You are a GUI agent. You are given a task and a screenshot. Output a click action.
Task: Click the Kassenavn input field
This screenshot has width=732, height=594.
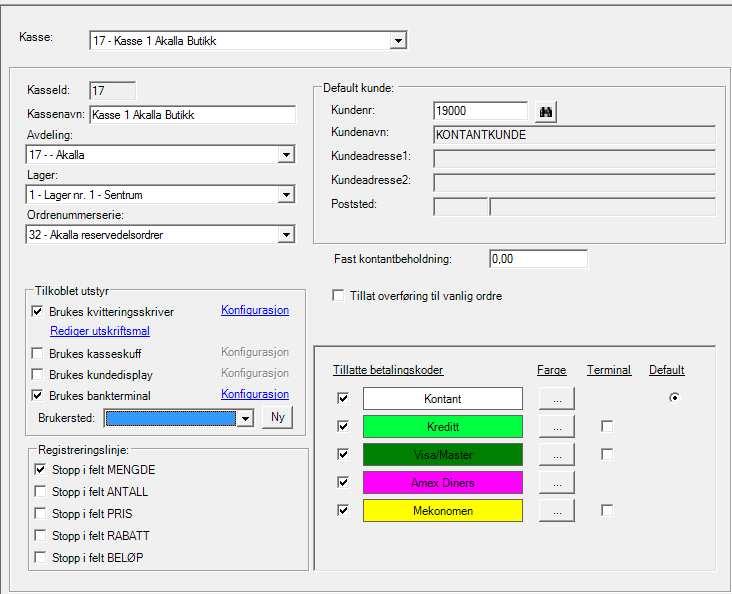[192, 115]
